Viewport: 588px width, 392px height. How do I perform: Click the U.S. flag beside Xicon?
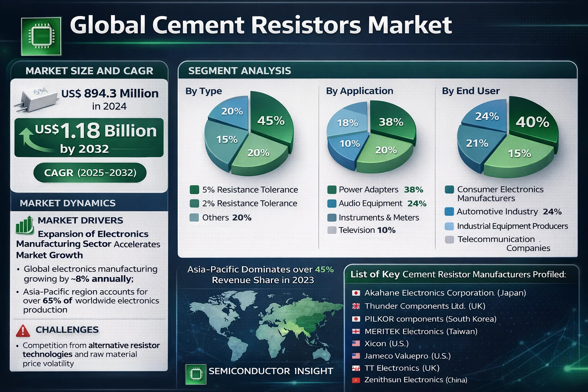[356, 344]
